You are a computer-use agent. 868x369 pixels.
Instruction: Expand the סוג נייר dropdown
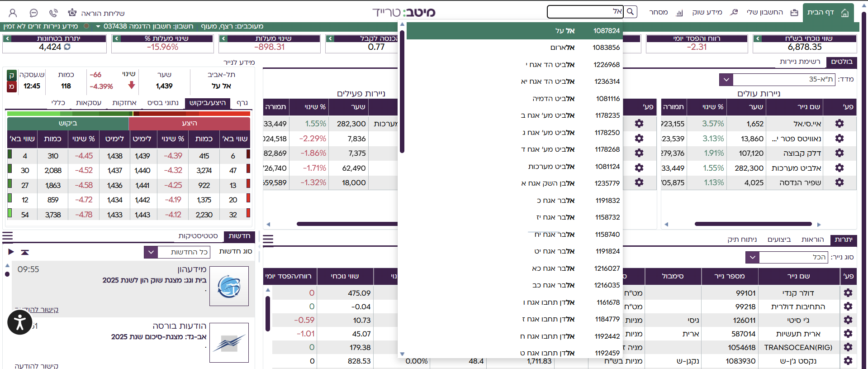pos(752,258)
